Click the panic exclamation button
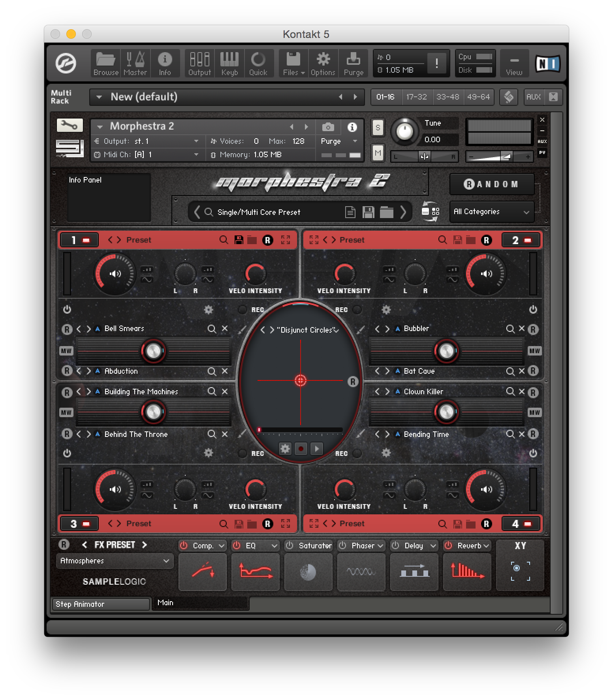This screenshot has width=613, height=700. (436, 63)
